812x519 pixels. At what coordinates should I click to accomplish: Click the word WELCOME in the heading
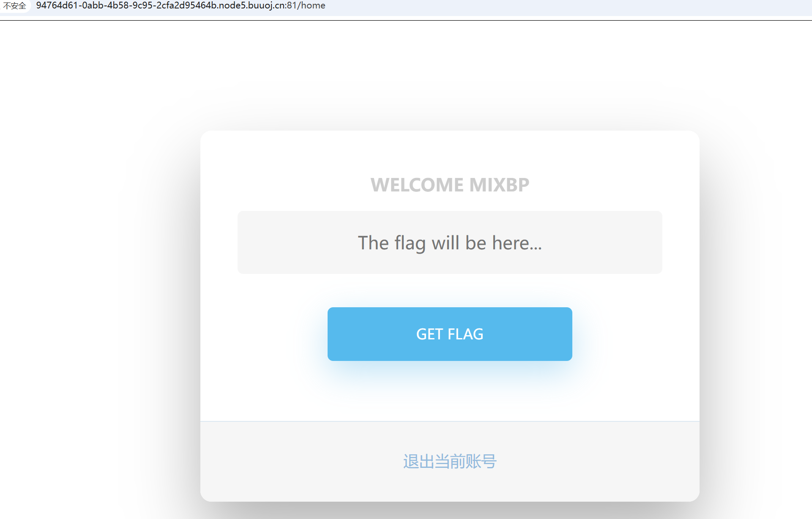(417, 185)
